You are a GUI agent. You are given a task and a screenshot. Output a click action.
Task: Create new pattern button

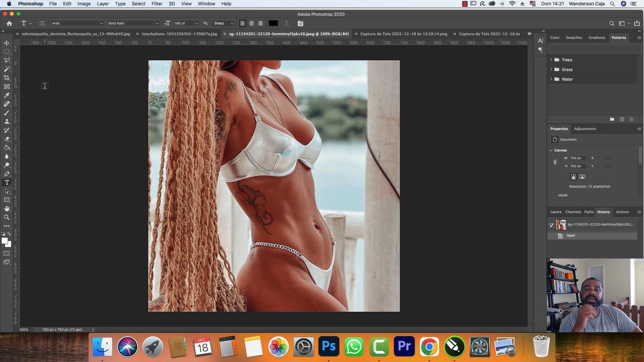pyautogui.click(x=622, y=119)
